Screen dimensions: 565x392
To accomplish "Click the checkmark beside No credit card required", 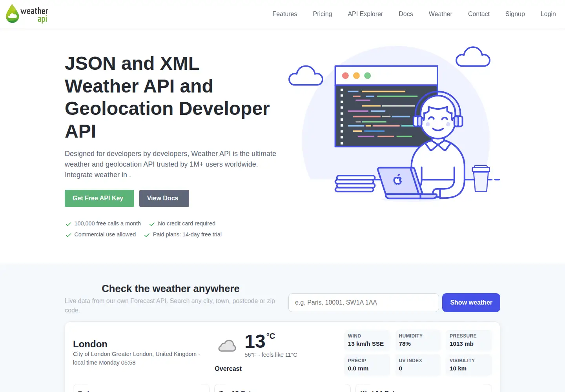I will [152, 224].
